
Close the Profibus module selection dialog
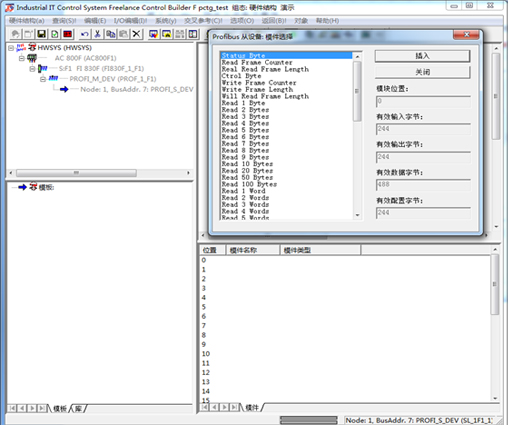click(x=466, y=35)
